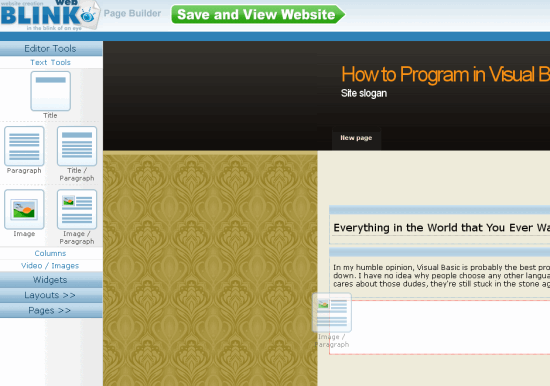Image resolution: width=550 pixels, height=386 pixels.
Task: Click the paragraph beginning 'In my humble opinion'
Action: pos(442,275)
